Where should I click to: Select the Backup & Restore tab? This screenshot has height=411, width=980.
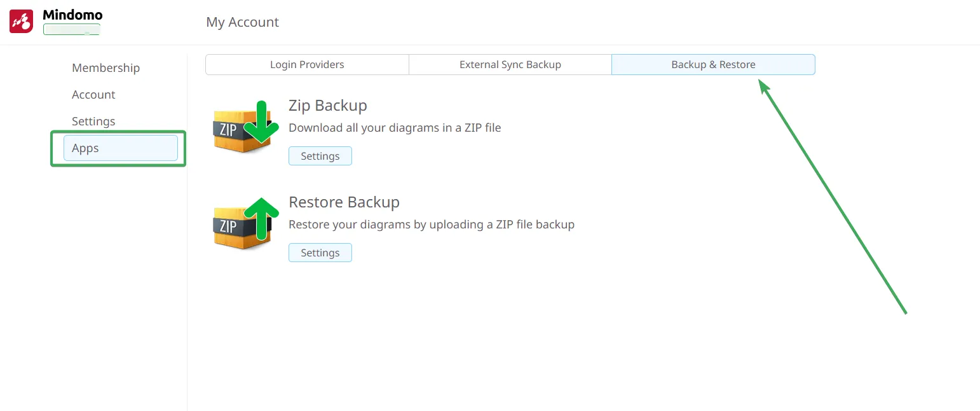(x=713, y=65)
